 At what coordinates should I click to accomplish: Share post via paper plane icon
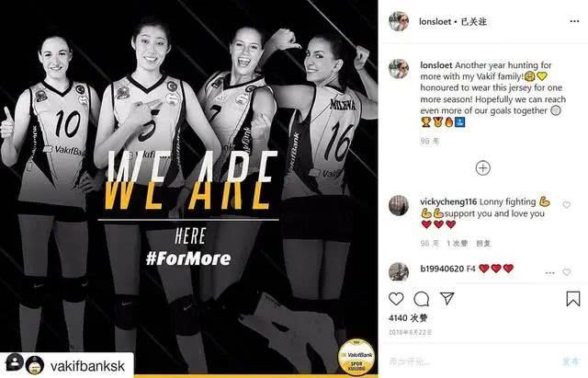tap(447, 298)
